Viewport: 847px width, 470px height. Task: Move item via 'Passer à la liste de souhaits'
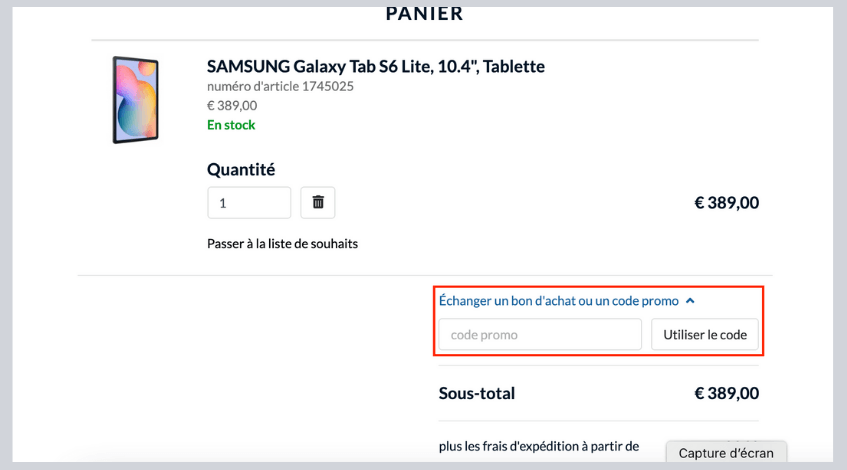click(282, 243)
